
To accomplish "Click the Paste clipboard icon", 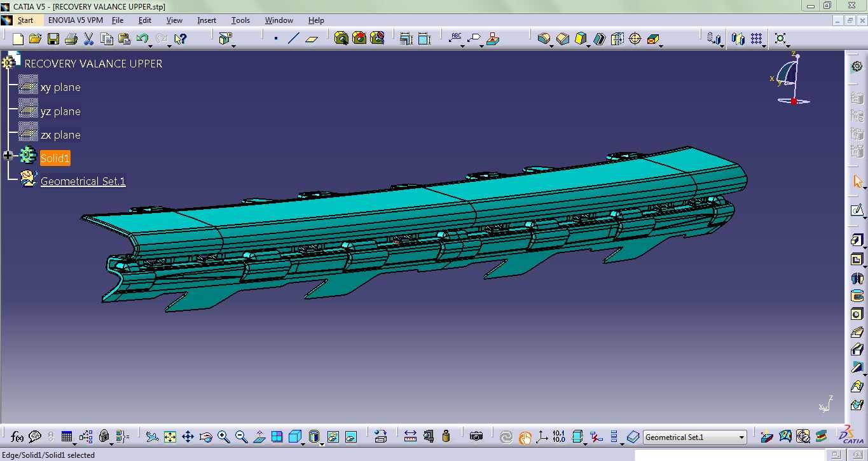I will [x=125, y=39].
